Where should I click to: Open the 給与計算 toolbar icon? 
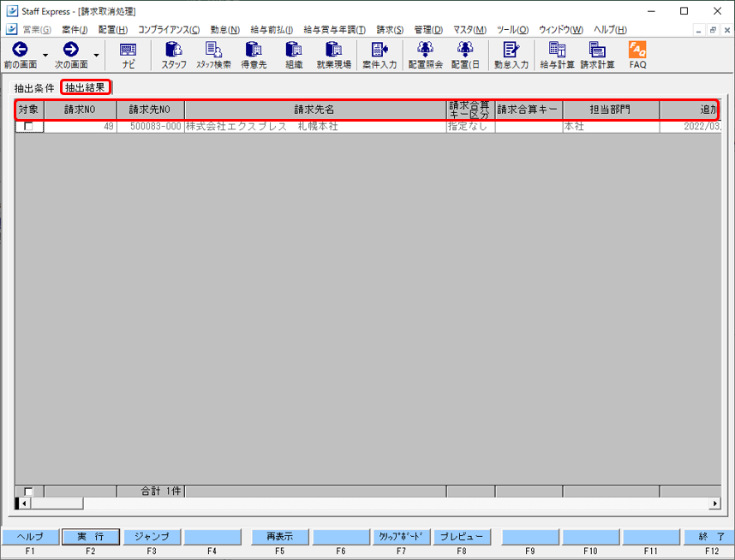tap(557, 49)
